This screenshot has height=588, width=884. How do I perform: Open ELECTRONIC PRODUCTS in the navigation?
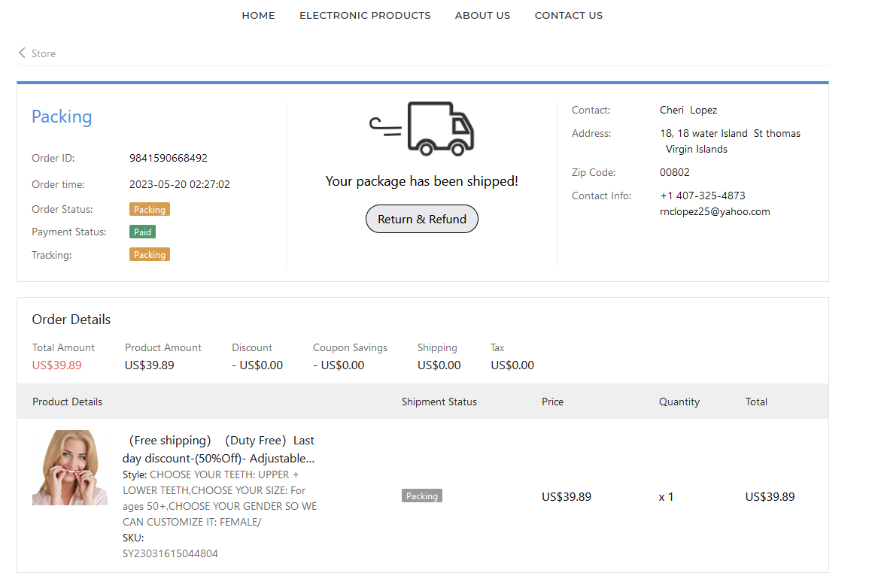pos(365,15)
